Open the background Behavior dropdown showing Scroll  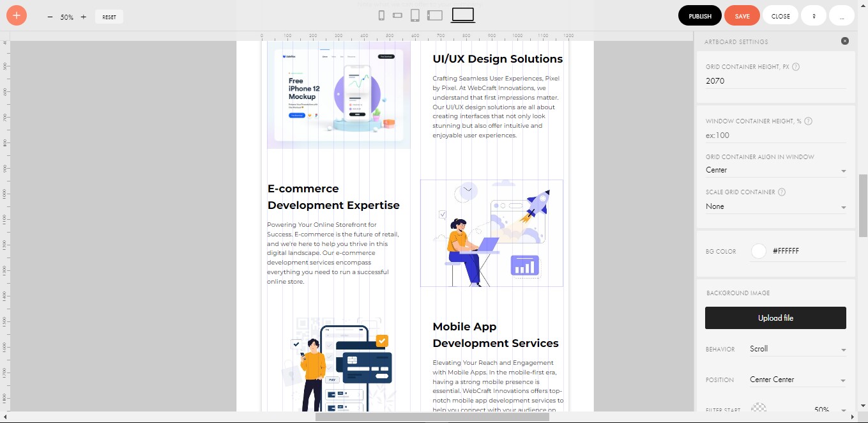point(798,349)
